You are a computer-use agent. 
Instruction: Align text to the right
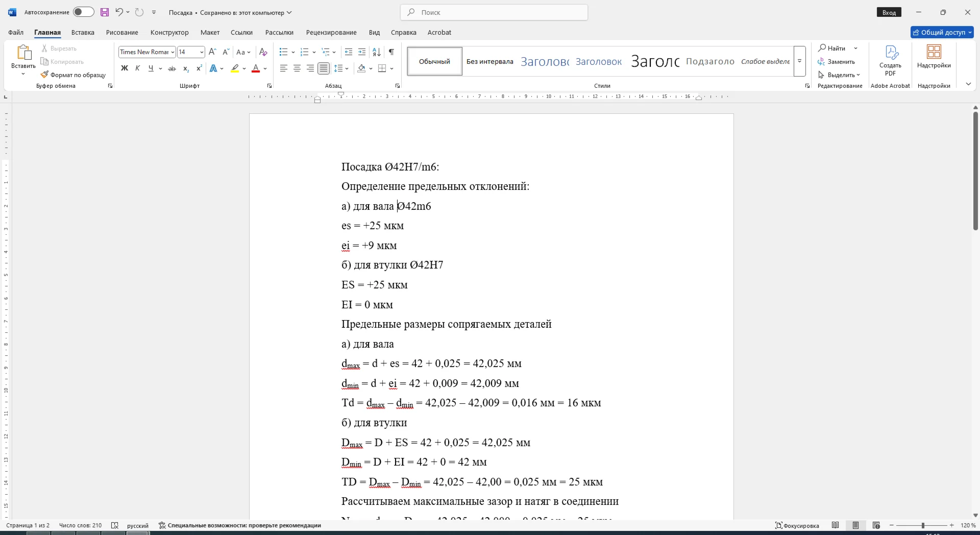click(x=310, y=68)
